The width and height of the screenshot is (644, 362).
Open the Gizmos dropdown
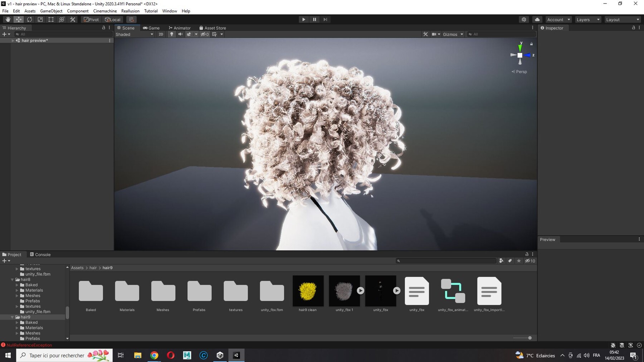click(x=453, y=34)
